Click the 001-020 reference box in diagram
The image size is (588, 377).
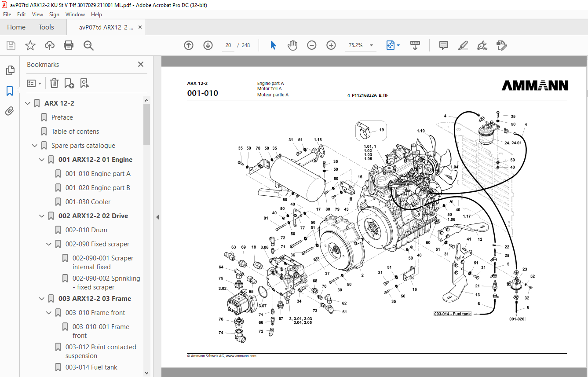(x=517, y=319)
